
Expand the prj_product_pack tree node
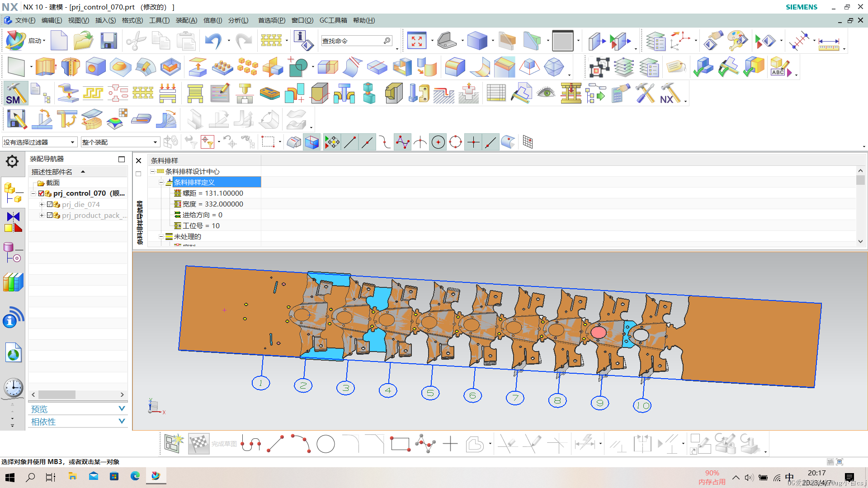tap(42, 215)
